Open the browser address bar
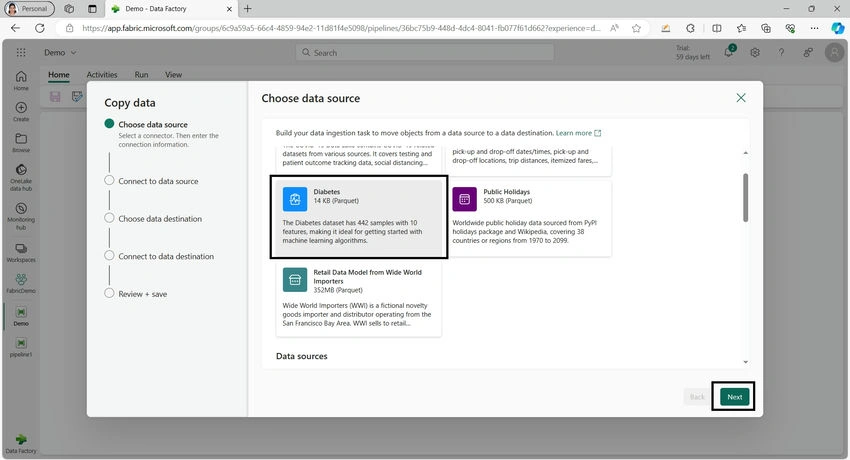The image size is (850, 460). [x=341, y=28]
